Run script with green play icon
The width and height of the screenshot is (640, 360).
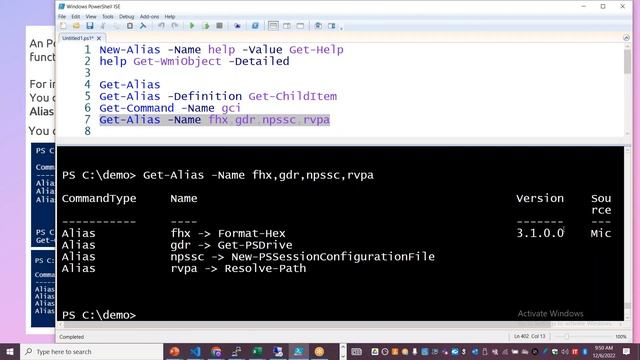coord(192,26)
